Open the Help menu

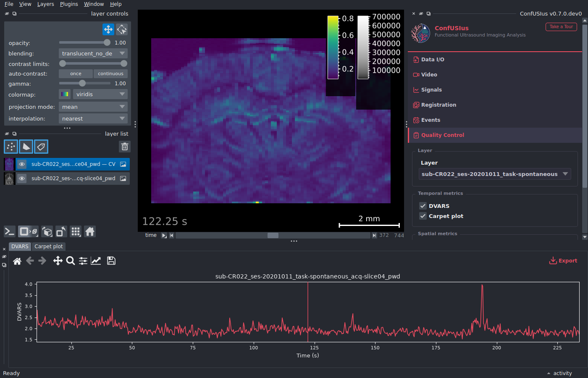coord(116,4)
